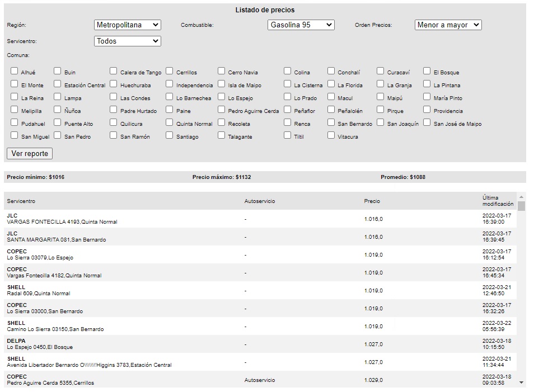Image resolution: width=534 pixels, height=392 pixels.
Task: Click the Servicentro column header
Action: coord(21,201)
